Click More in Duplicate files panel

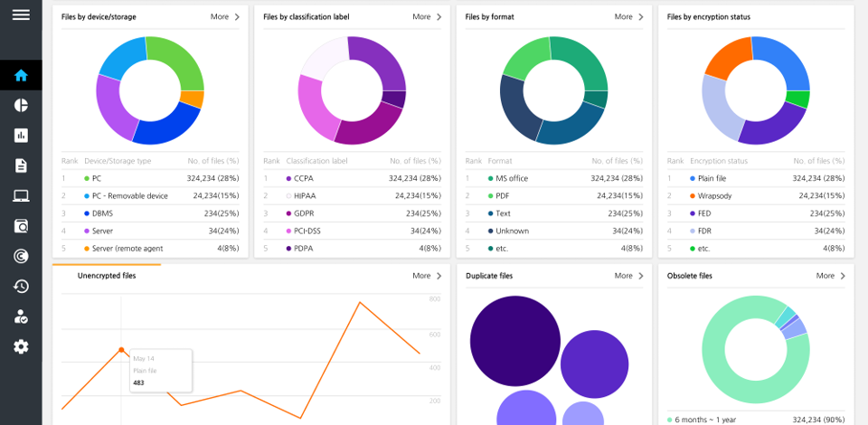(x=628, y=276)
